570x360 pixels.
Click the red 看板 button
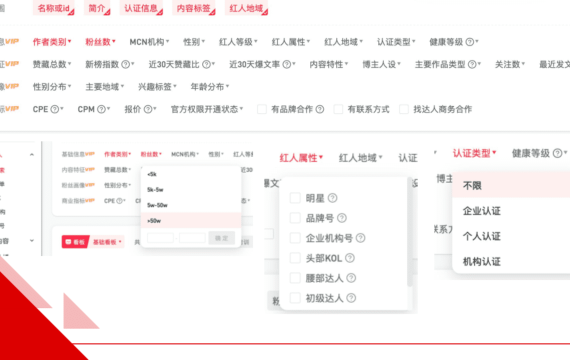pyautogui.click(x=75, y=242)
